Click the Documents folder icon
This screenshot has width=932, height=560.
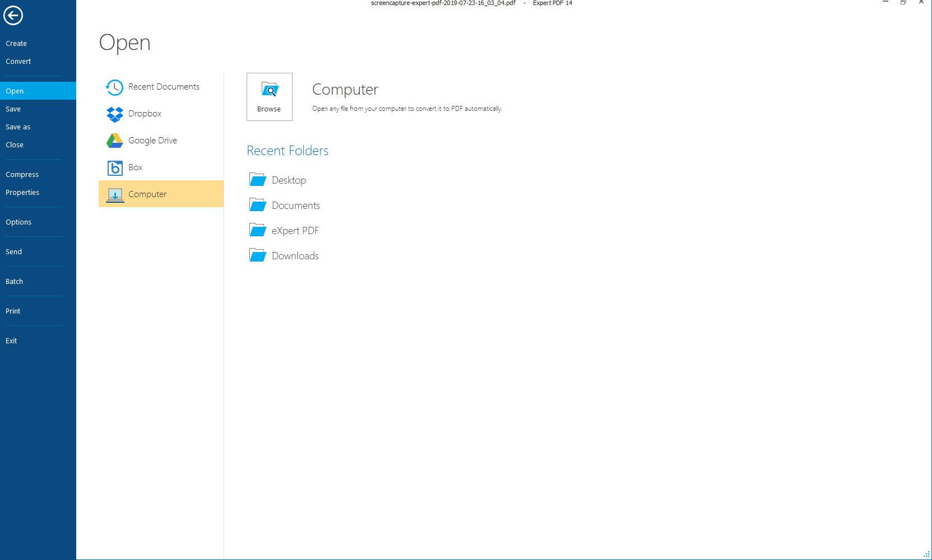pyautogui.click(x=257, y=204)
